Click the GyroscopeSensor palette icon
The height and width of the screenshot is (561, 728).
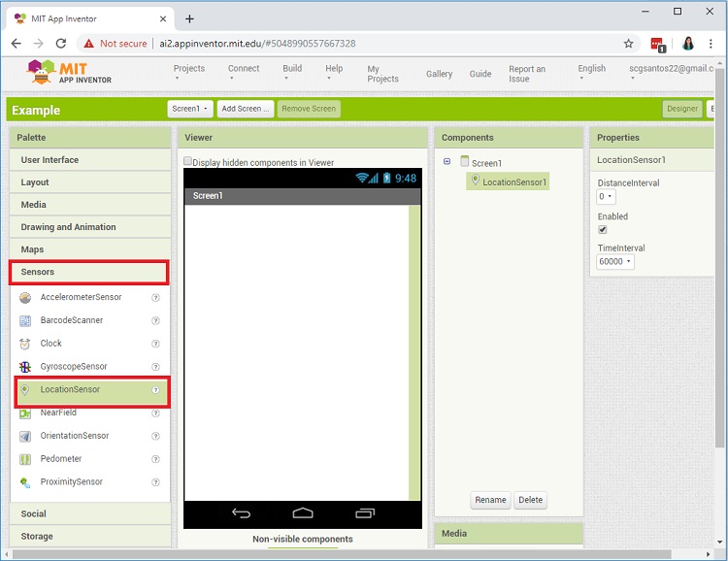(25, 367)
